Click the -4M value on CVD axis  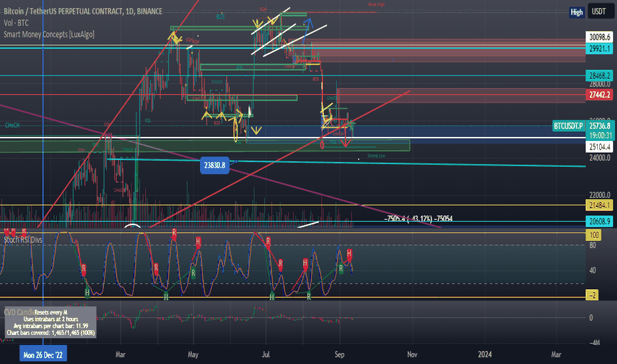[594, 343]
